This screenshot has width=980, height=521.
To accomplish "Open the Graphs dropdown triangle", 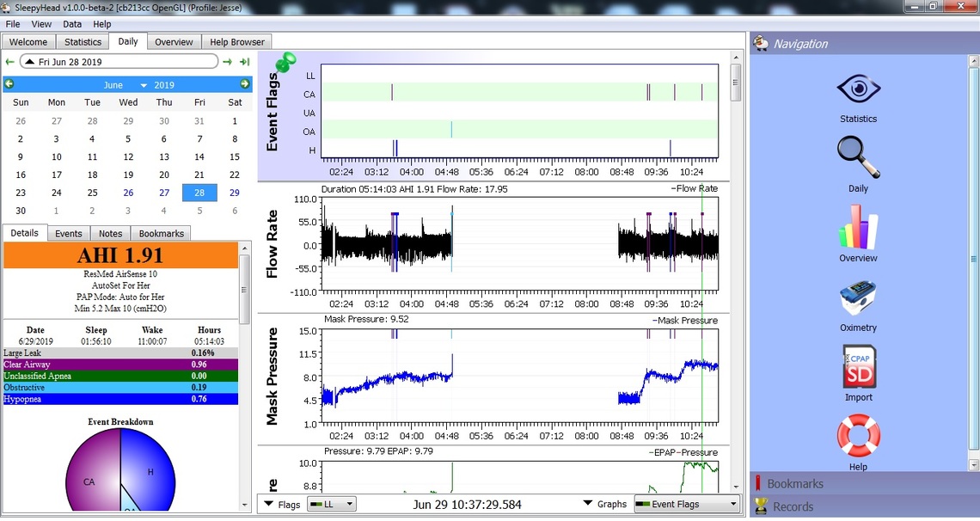I will 588,504.
